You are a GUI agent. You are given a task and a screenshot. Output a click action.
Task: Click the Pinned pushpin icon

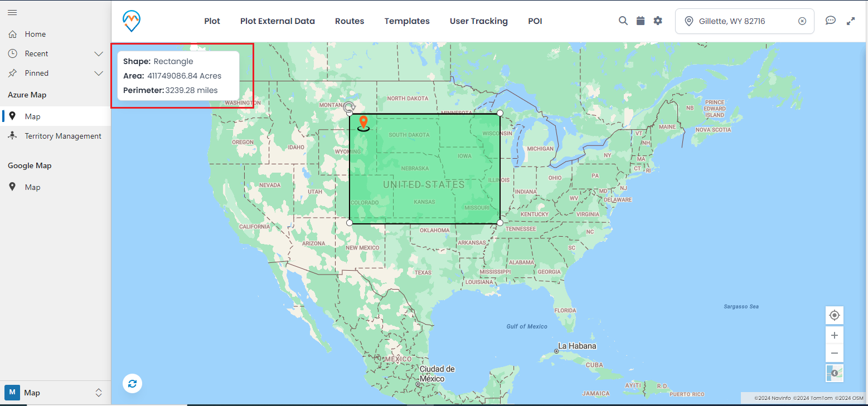(12, 73)
